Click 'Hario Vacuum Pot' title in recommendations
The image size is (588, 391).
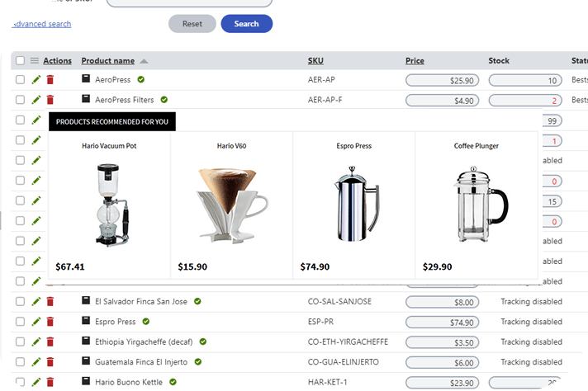(x=109, y=146)
